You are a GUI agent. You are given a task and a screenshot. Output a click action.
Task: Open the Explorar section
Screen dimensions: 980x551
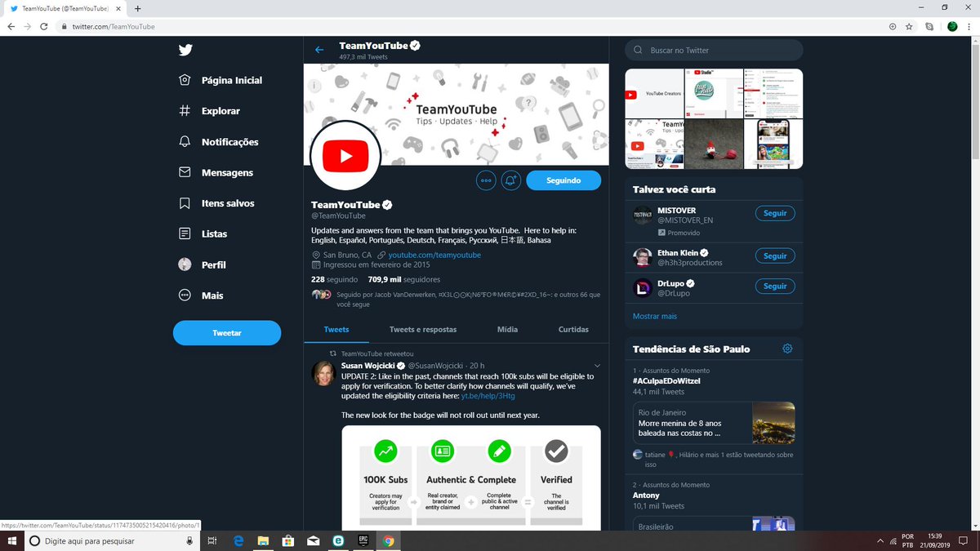tap(209, 111)
